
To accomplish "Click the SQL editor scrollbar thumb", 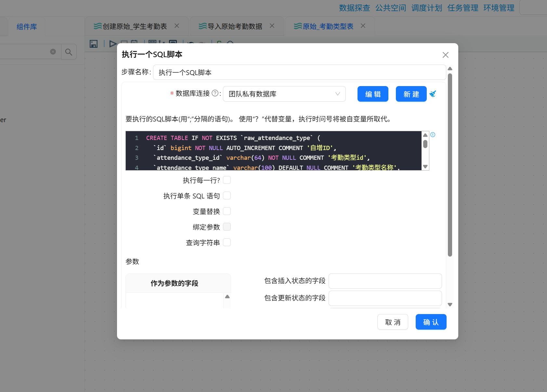I will pyautogui.click(x=425, y=144).
